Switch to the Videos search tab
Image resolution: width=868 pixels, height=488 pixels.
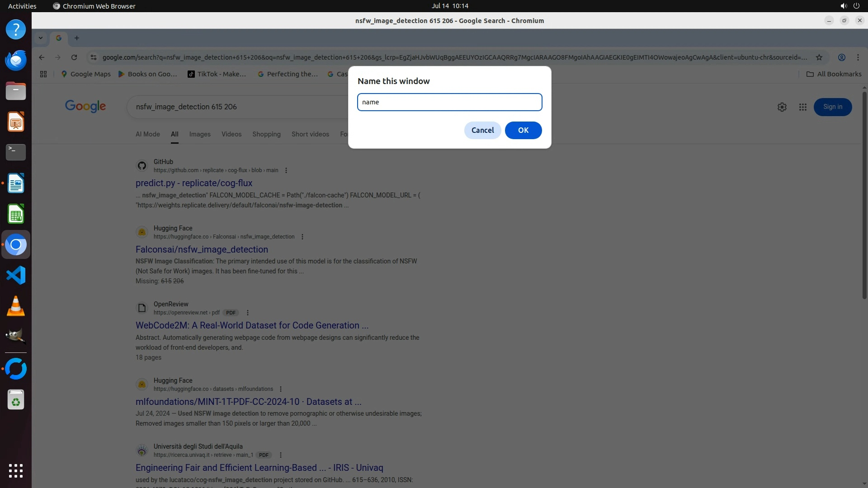(231, 134)
